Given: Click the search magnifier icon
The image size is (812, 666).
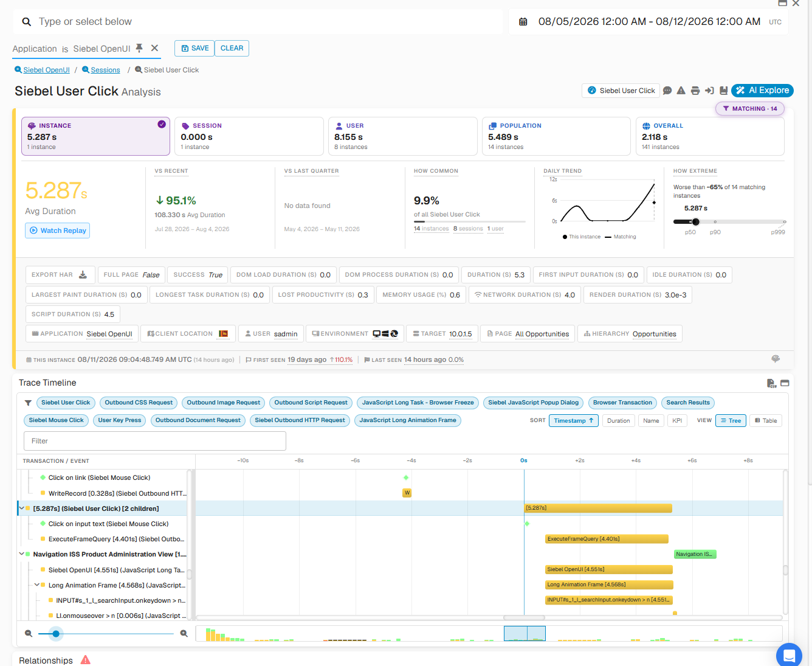Looking at the screenshot, I should pos(27,22).
